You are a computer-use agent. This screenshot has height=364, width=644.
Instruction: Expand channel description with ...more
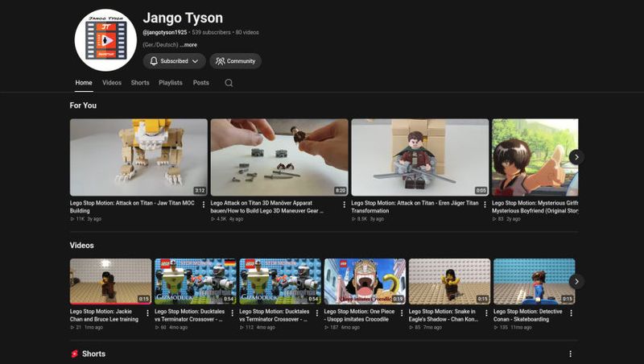188,45
